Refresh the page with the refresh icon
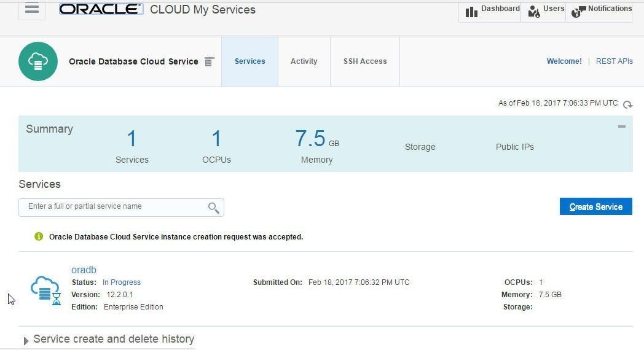 click(627, 104)
